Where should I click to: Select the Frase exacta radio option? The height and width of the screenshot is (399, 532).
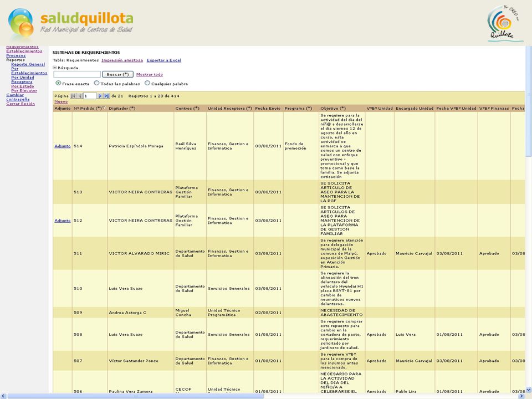coord(58,83)
